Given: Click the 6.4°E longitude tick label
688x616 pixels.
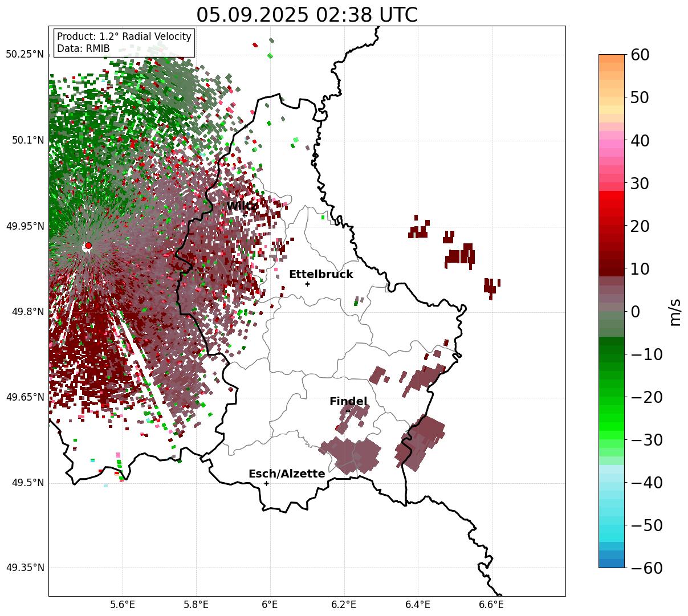Looking at the screenshot, I should click(x=417, y=605).
